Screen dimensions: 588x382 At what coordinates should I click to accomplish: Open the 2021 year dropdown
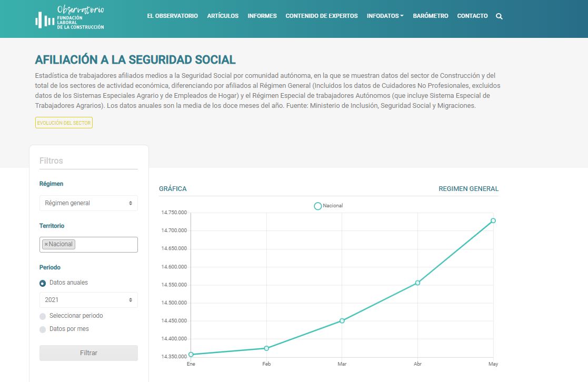(88, 300)
